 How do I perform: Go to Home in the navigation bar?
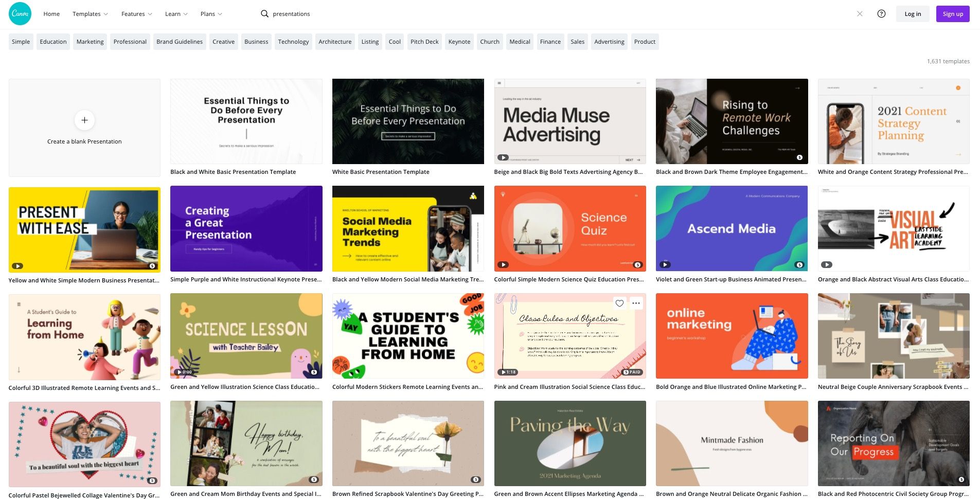(51, 14)
